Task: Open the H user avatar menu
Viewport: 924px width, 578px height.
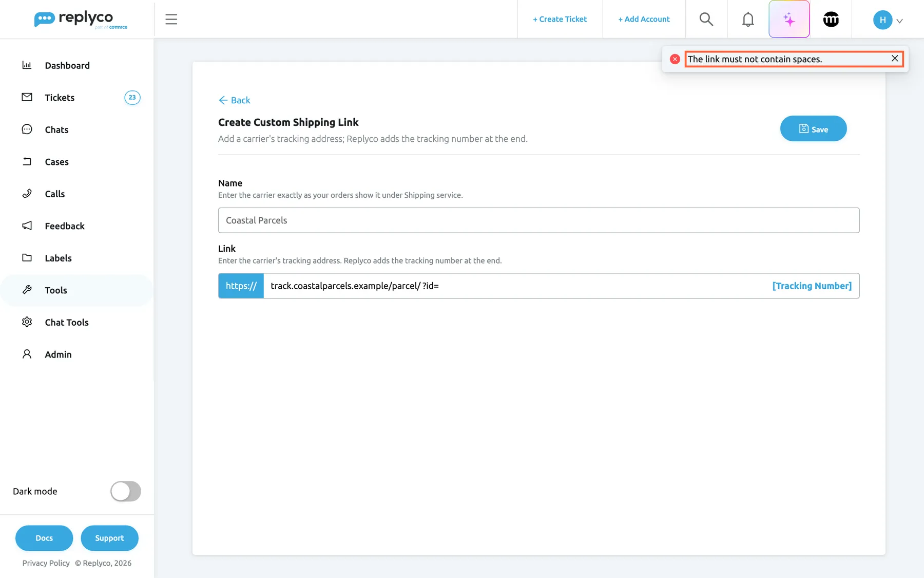Action: (x=883, y=20)
